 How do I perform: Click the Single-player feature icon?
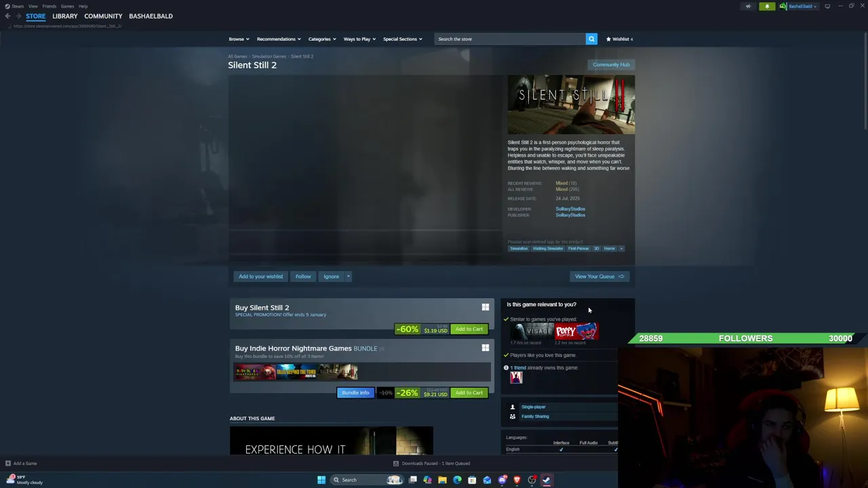513,407
